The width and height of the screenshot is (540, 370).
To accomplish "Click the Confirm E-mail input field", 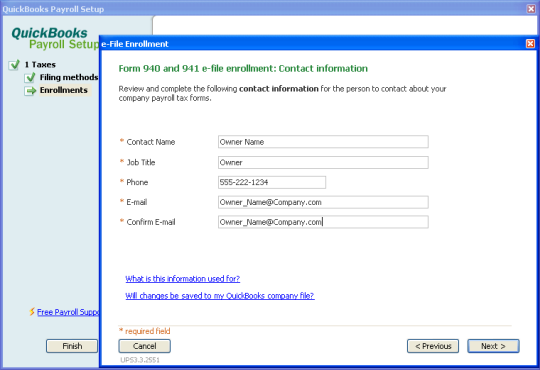I will 323,222.
